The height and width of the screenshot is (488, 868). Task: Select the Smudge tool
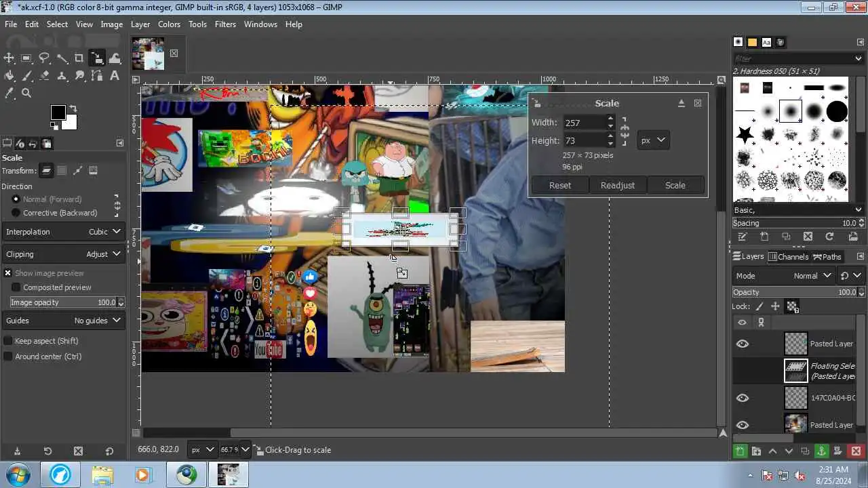click(79, 76)
